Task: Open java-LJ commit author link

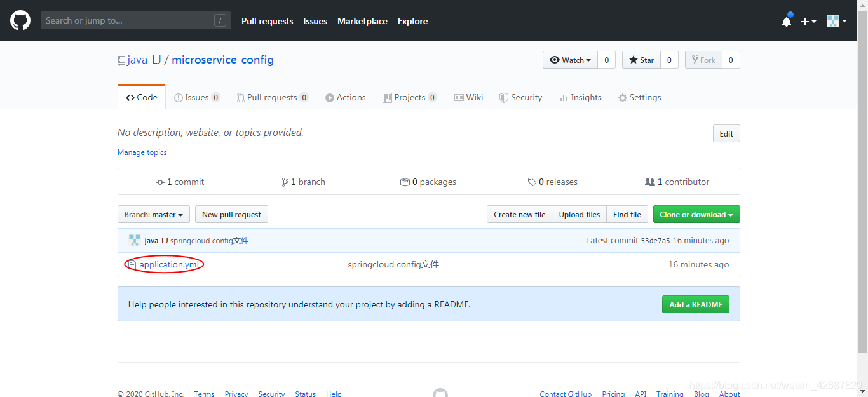Action: coord(156,241)
